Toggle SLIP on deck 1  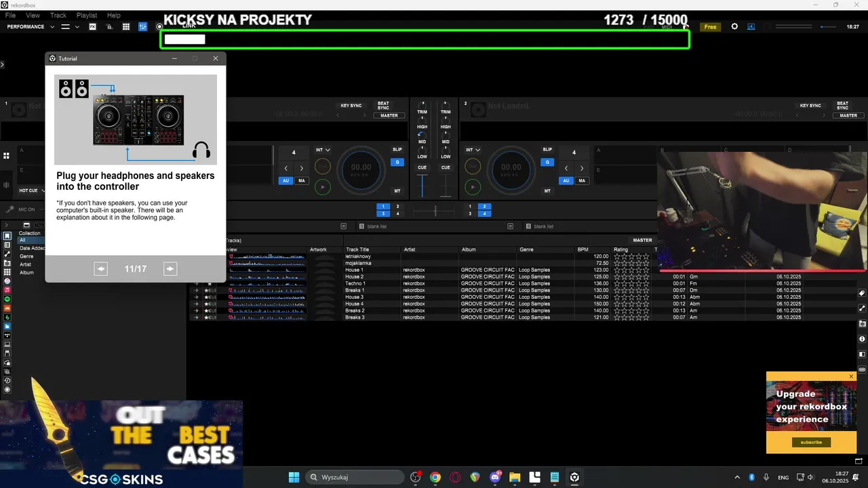397,149
